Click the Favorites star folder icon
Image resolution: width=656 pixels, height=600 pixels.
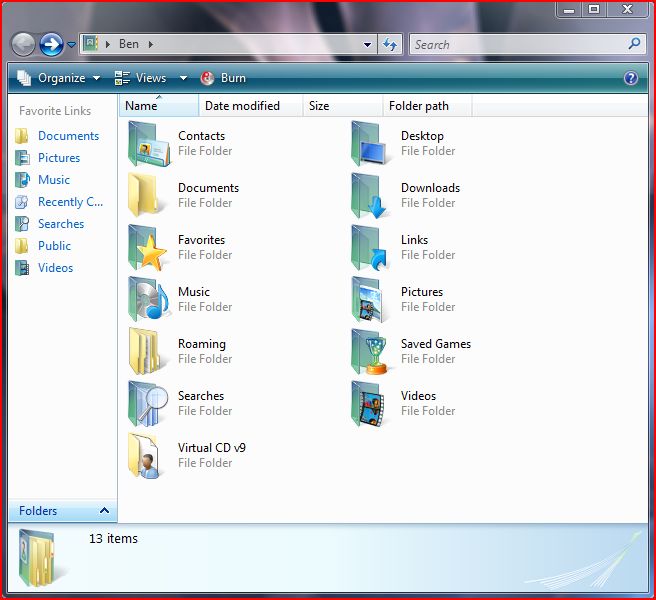click(149, 248)
